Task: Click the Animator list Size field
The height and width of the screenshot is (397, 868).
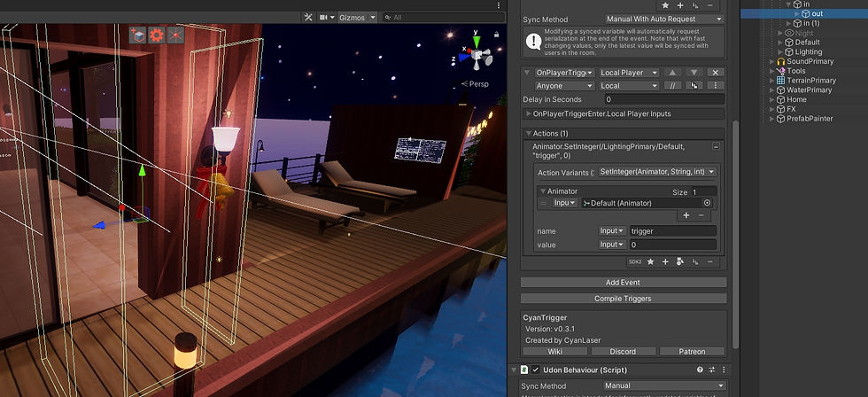Action: 703,192
